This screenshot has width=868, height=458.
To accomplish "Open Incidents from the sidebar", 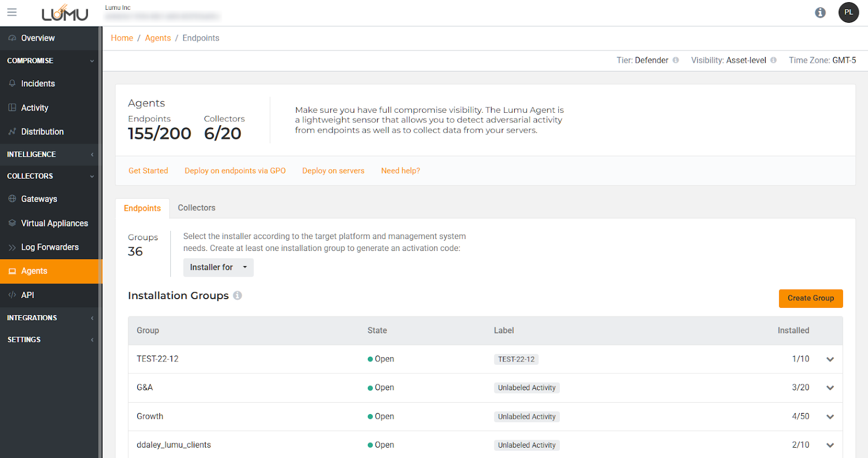I will 38,83.
